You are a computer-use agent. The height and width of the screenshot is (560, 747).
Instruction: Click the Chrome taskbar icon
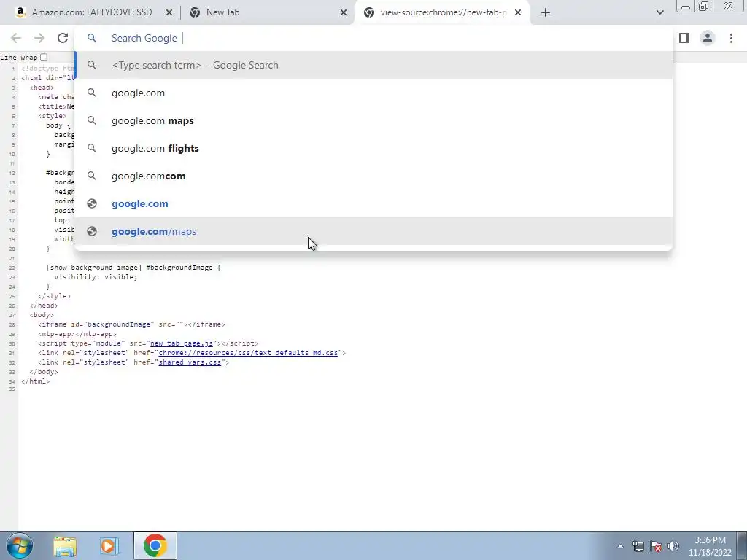click(155, 545)
